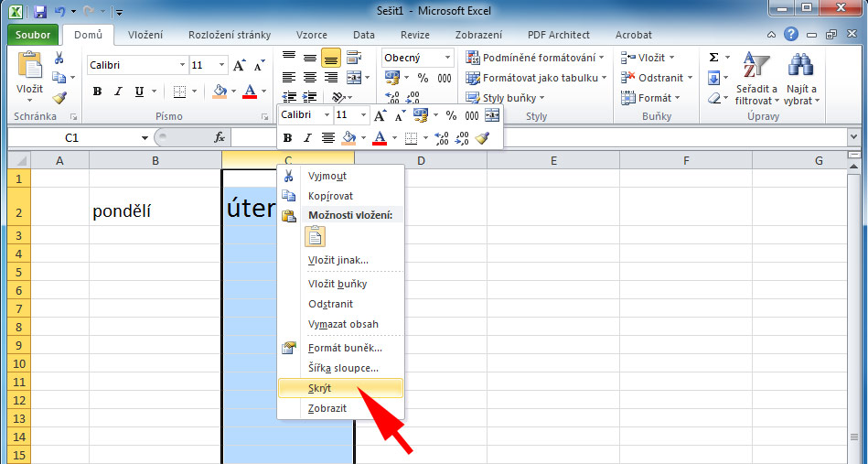Decrease font size with ribbon shrink-font icon
This screenshot has width=868, height=464.
point(259,65)
